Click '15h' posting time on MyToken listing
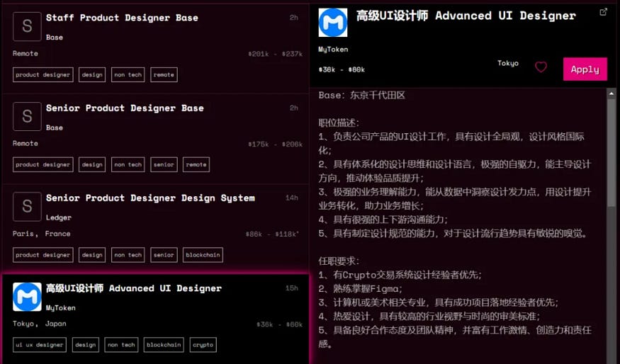Image resolution: width=620 pixels, height=364 pixels. [292, 288]
